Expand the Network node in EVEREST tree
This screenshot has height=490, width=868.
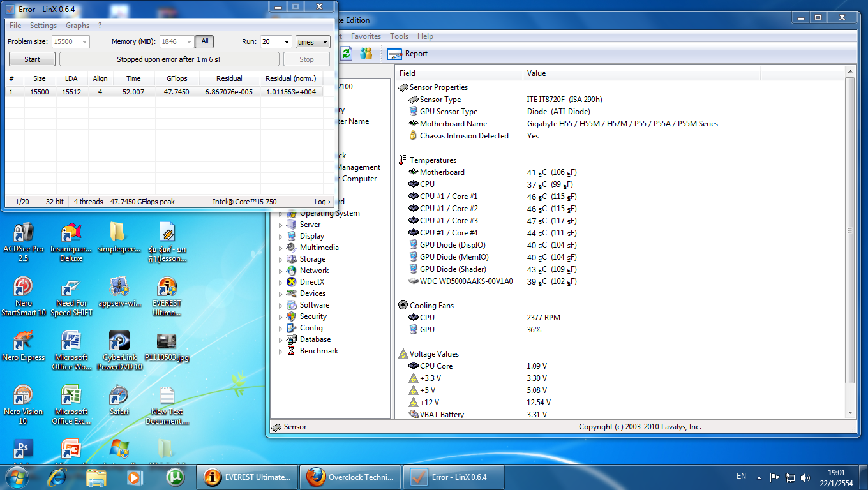pos(280,271)
